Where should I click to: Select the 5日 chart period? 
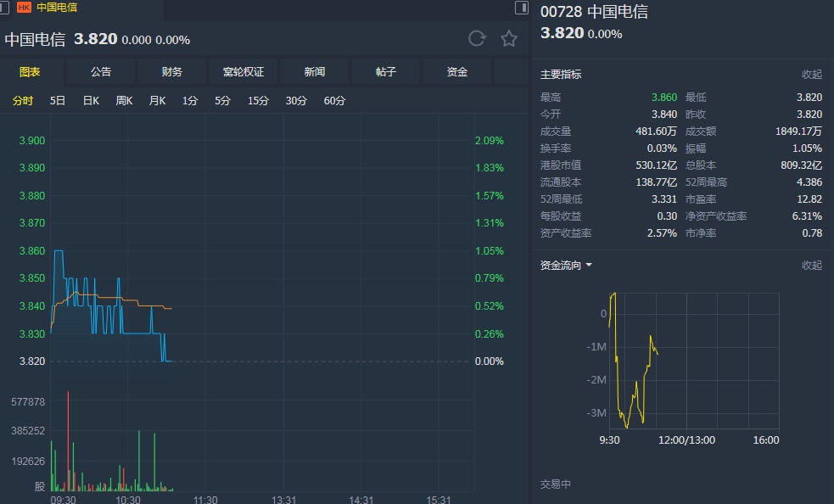[58, 101]
